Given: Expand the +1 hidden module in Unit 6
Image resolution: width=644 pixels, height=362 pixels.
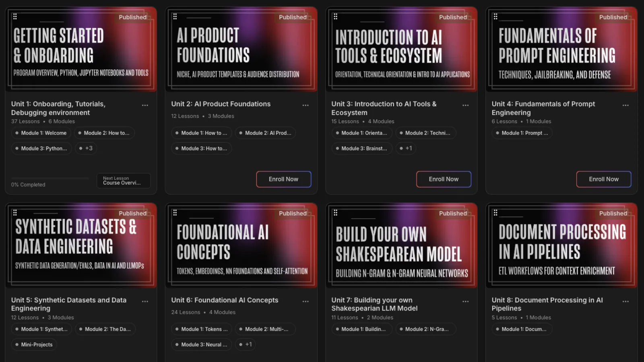Looking at the screenshot, I should pyautogui.click(x=246, y=345).
